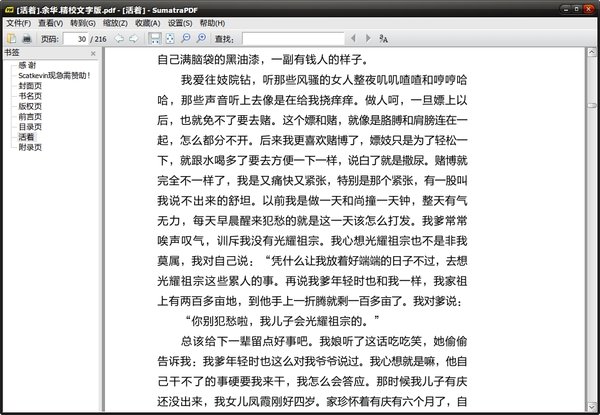Click the vertical scrollbar thumb
The width and height of the screenshot is (600, 415).
point(592,105)
